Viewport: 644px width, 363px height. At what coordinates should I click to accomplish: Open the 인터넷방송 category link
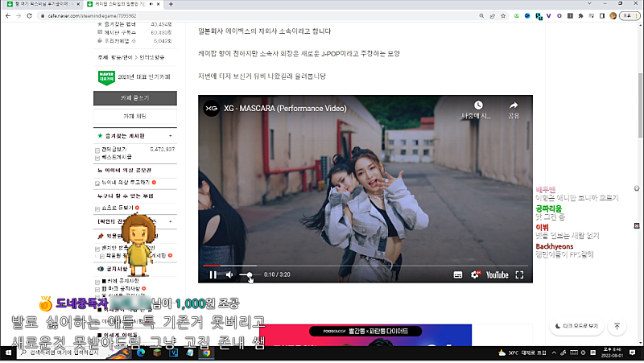click(152, 57)
